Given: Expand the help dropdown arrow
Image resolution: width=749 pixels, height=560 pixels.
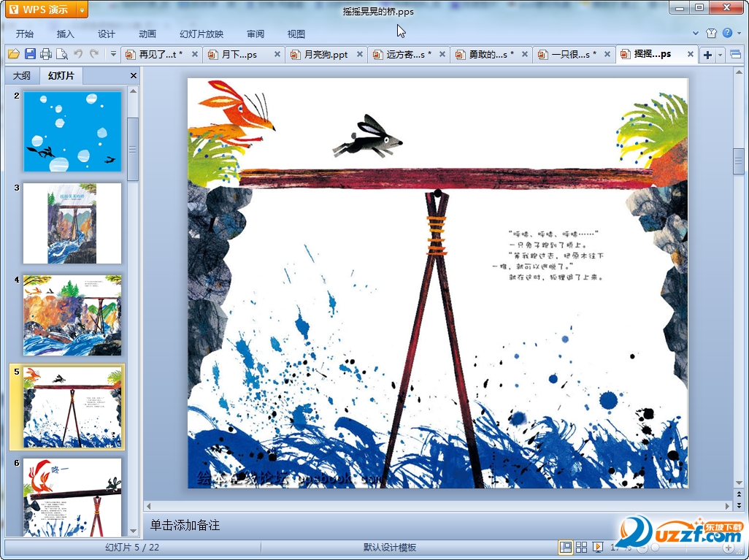Looking at the screenshot, I should click(739, 33).
